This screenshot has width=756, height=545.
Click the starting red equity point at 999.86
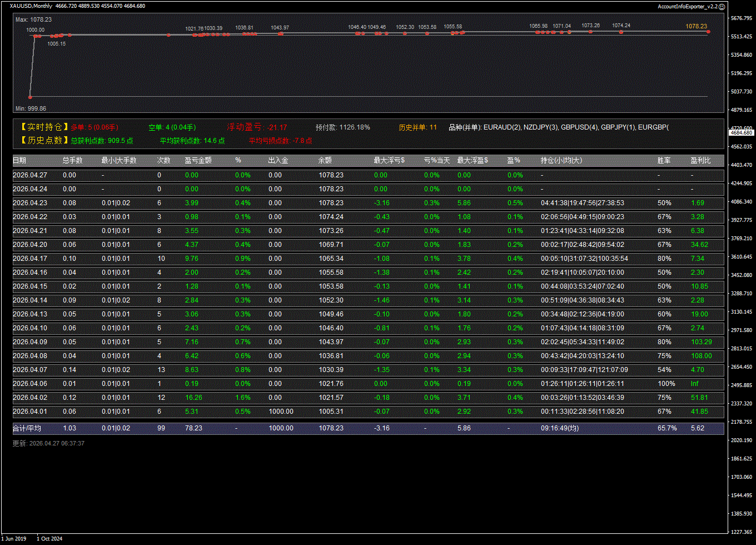(x=30, y=97)
